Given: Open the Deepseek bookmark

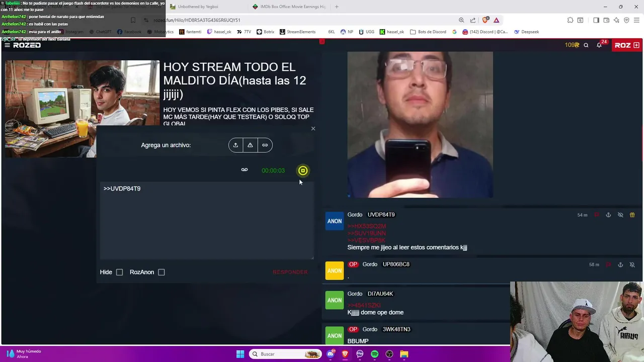Looking at the screenshot, I should pyautogui.click(x=526, y=32).
